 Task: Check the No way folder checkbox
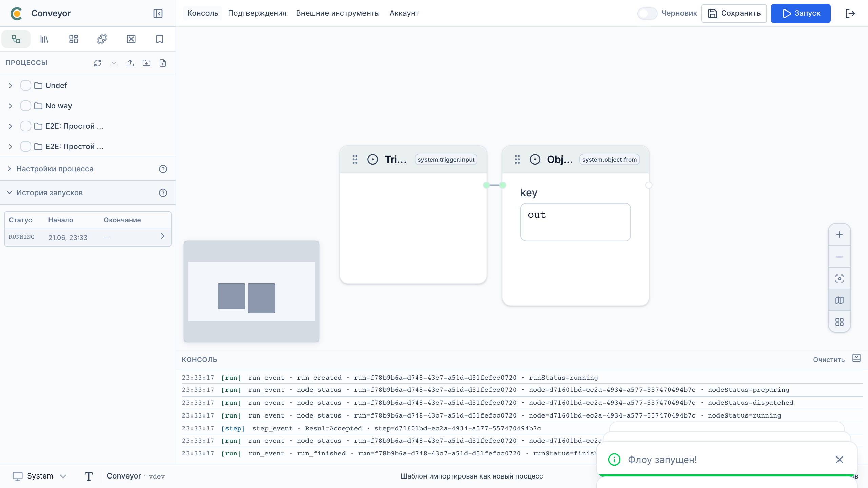click(26, 106)
